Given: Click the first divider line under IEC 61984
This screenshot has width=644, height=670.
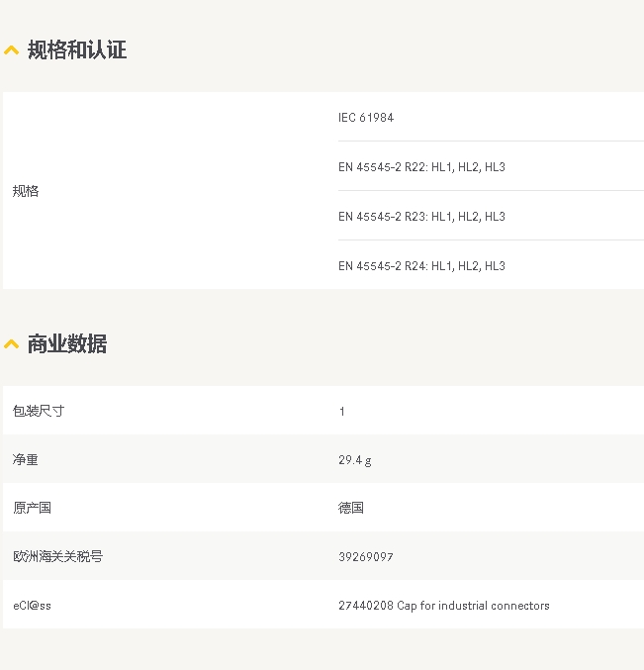Looking at the screenshot, I should (x=491, y=141).
